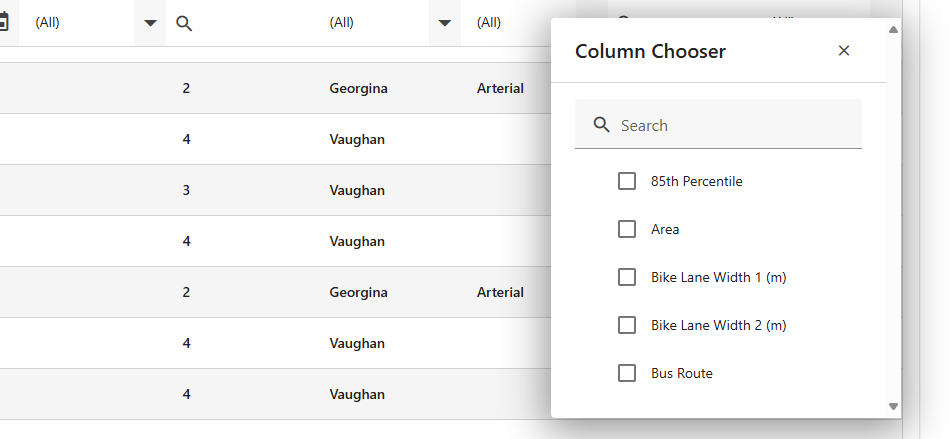950x439 pixels.
Task: Click the calendar icon at the top-left edge
Action: [4, 22]
